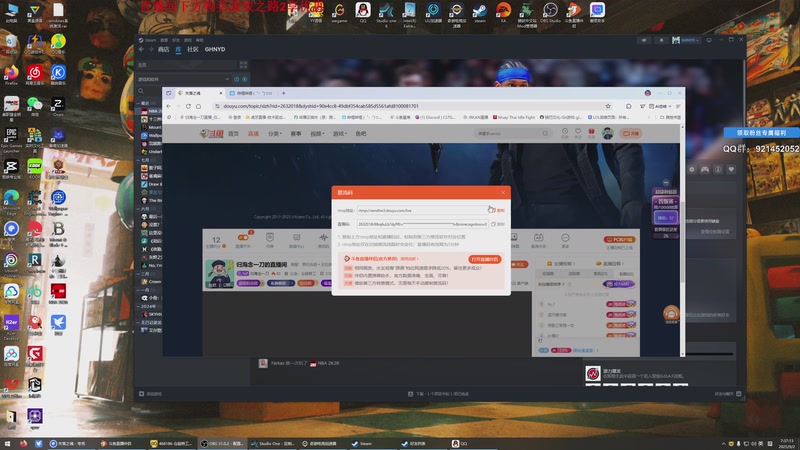Expand the 分类 dropdown in Douyu navigation

coord(274,134)
